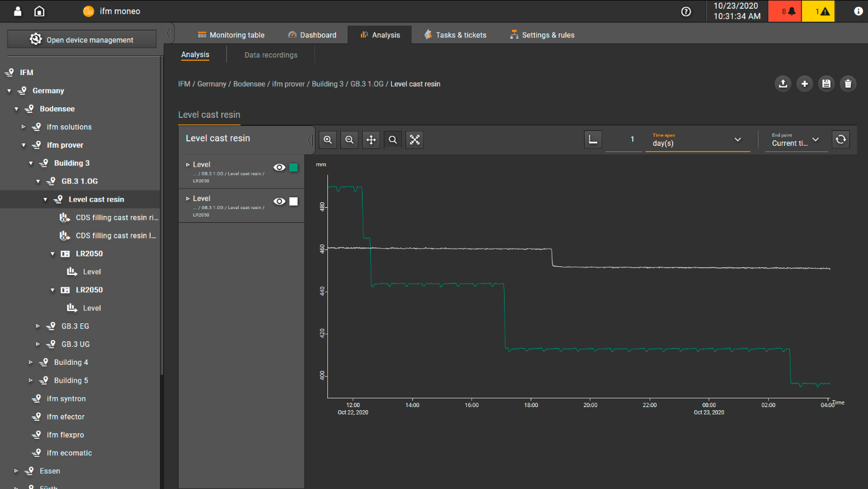This screenshot has width=868, height=489.
Task: Select the zoom-in tool above the chart
Action: coord(327,140)
